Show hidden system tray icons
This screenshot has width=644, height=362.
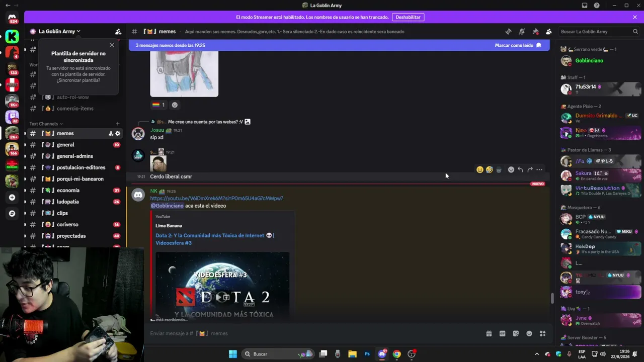click(536, 354)
